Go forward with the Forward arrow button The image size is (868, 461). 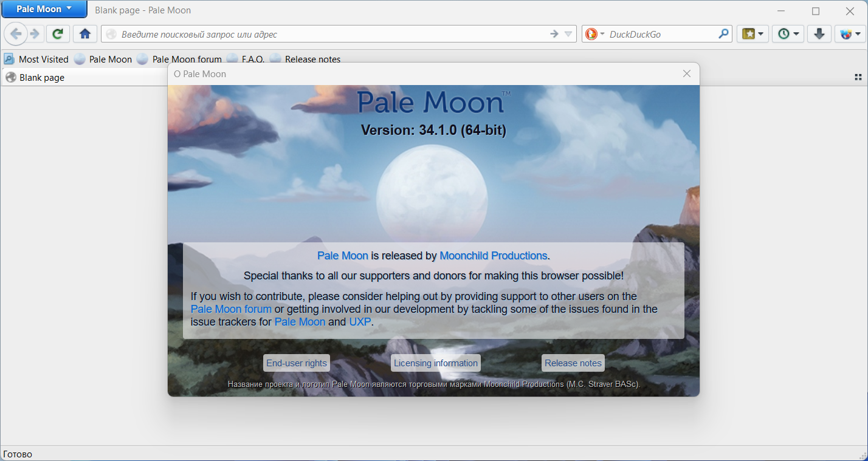(35, 34)
